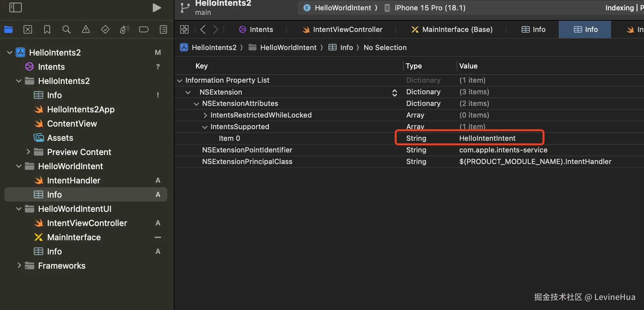
Task: Expand the Preview Content folder
Action: pyautogui.click(x=28, y=152)
